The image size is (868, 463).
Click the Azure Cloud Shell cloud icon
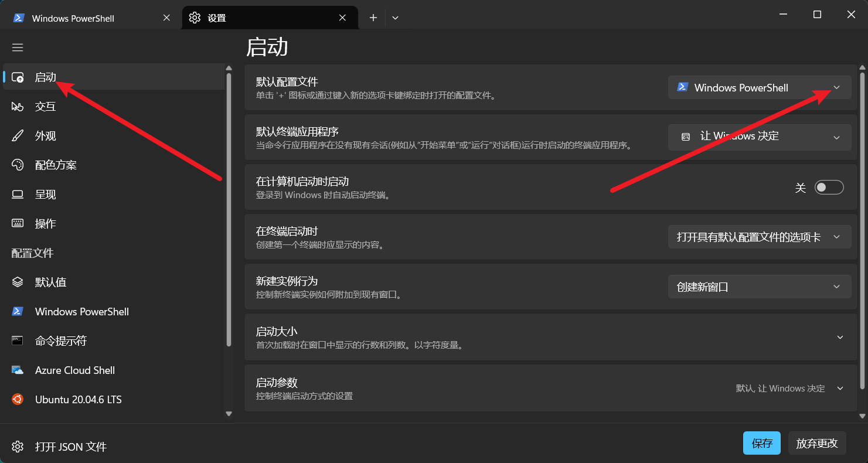(x=18, y=370)
